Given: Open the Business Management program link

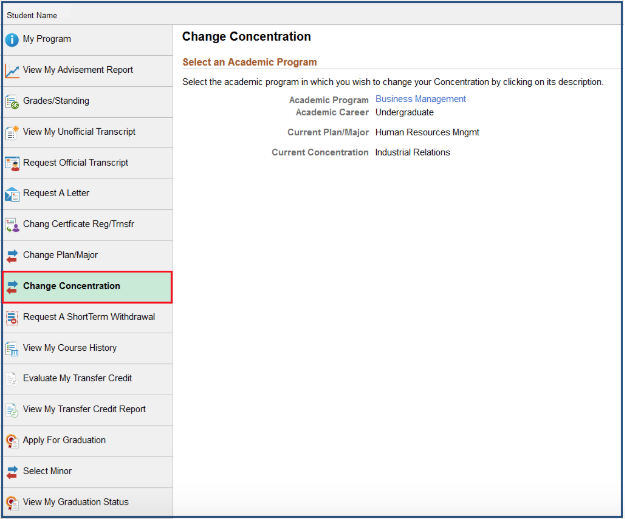Looking at the screenshot, I should click(x=420, y=99).
